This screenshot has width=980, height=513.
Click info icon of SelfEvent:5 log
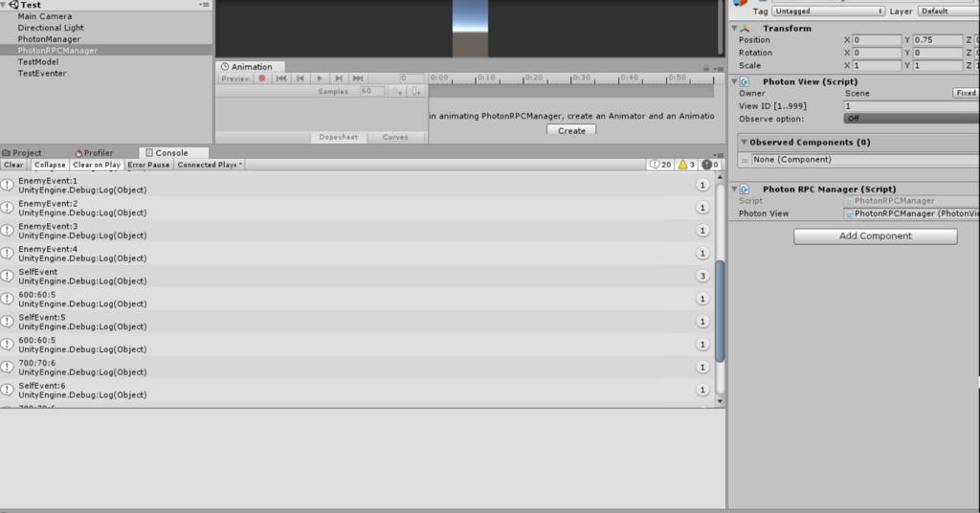[7, 322]
